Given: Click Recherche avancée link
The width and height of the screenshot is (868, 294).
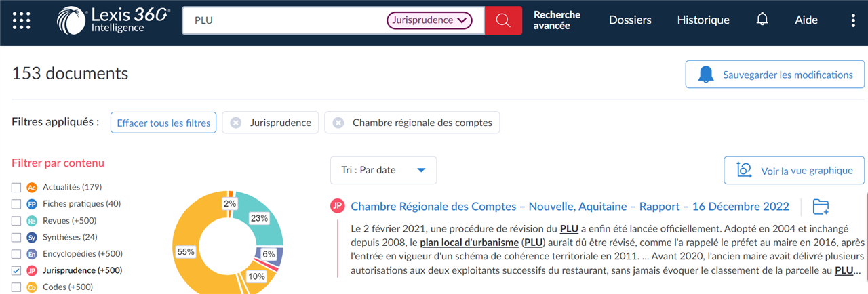Looking at the screenshot, I should click(557, 20).
